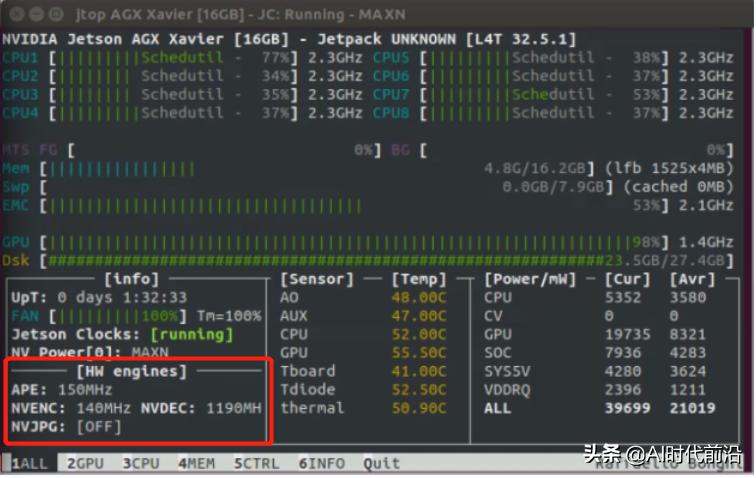Viewport: 756px width, 478px height.
Task: Click the [info] panel header
Action: click(132, 279)
